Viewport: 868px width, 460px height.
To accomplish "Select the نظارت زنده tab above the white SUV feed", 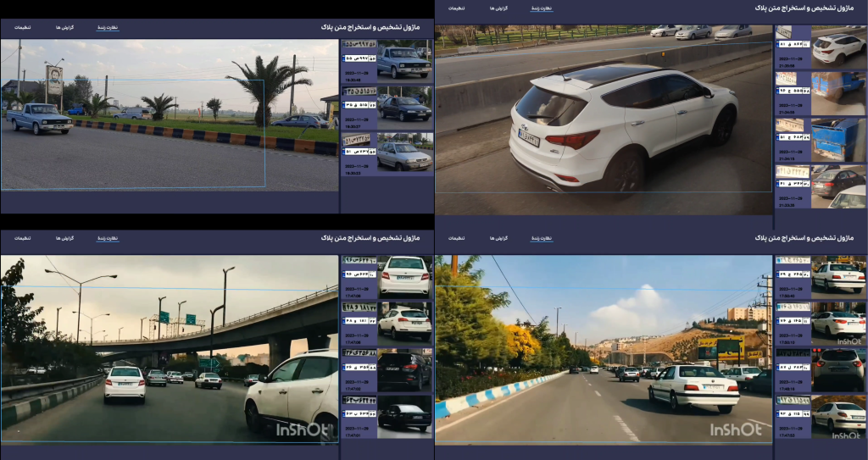I will [x=542, y=8].
